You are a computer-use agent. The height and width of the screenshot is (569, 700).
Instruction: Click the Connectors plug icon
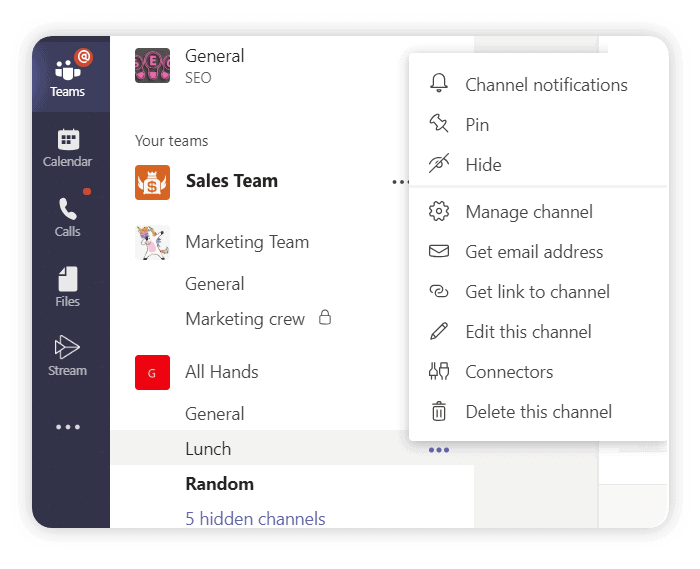pyautogui.click(x=439, y=371)
